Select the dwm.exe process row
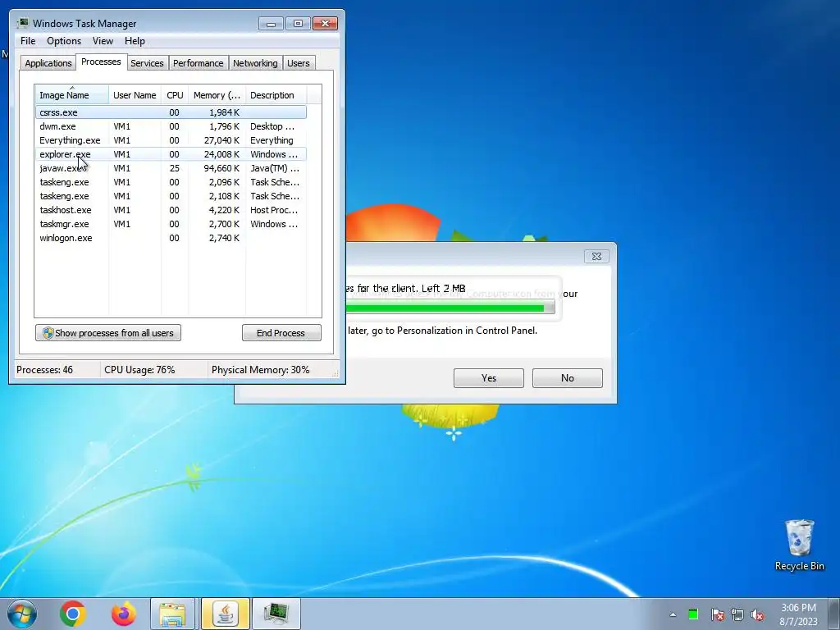Image resolution: width=840 pixels, height=630 pixels. pos(171,126)
